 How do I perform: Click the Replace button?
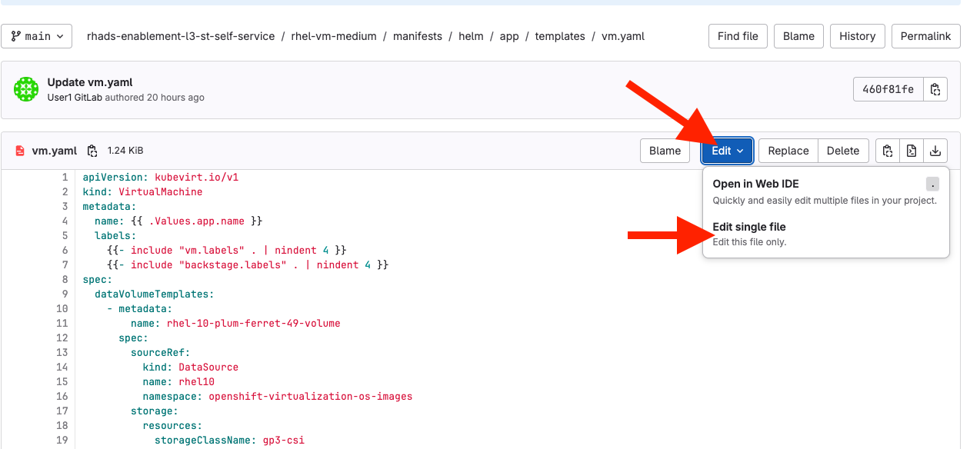point(788,151)
